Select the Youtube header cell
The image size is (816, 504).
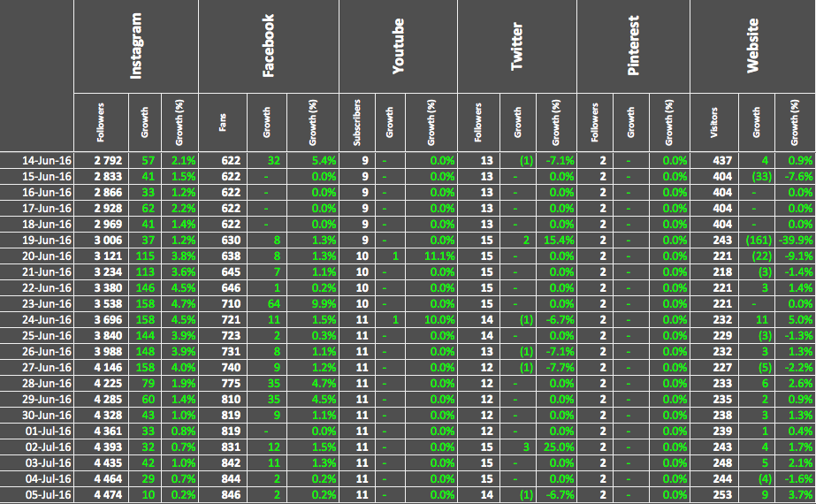398,47
